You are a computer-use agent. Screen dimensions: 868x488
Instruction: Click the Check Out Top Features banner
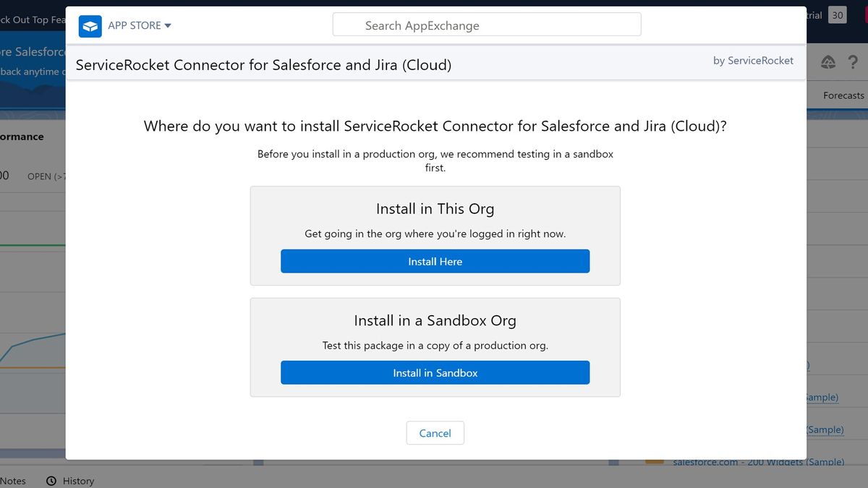click(x=29, y=20)
